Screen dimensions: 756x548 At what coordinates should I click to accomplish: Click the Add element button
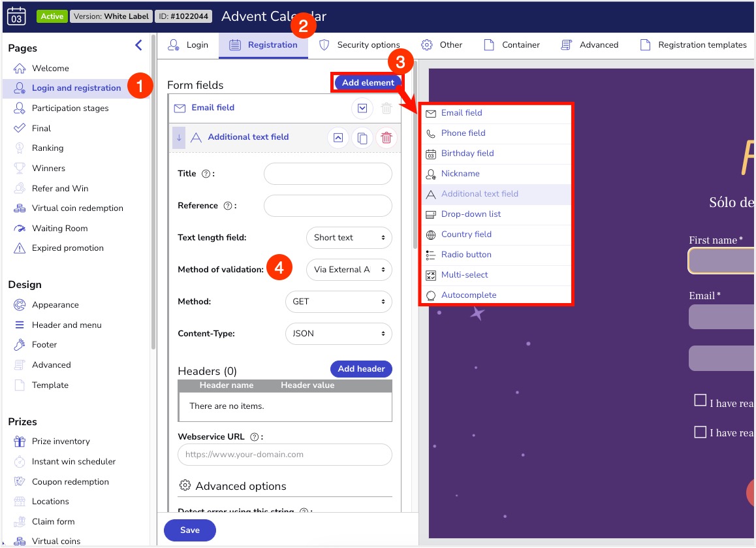tap(368, 83)
